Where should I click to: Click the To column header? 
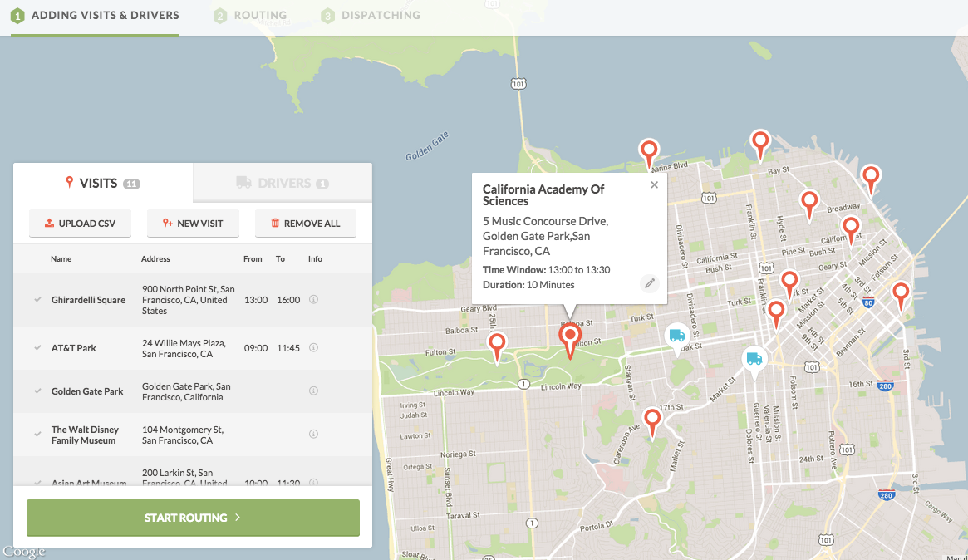click(x=280, y=258)
